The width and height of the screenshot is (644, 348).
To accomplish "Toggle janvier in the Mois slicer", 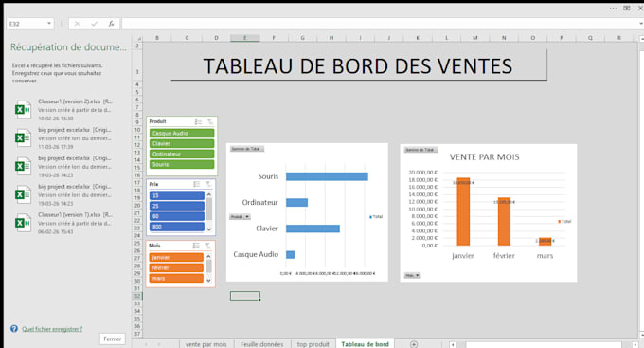I will 176,258.
